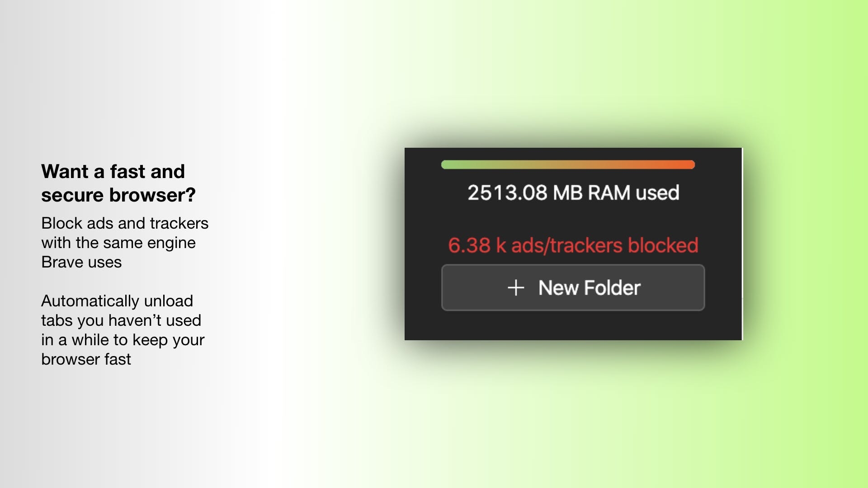Viewport: 868px width, 488px height.
Task: Click the RAM usage gradient bar
Action: pos(568,165)
